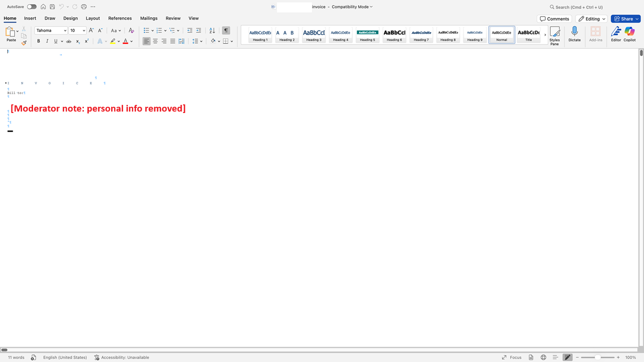Viewport: 644px width, 362px height.
Task: Toggle italic formatting
Action: 47,41
